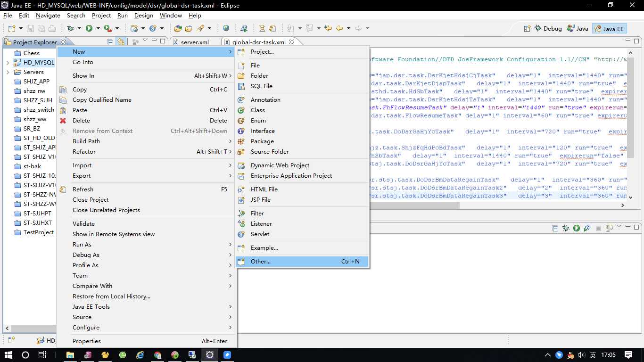The width and height of the screenshot is (644, 362).
Task: Click the Open Perspective icon
Action: tap(528, 28)
